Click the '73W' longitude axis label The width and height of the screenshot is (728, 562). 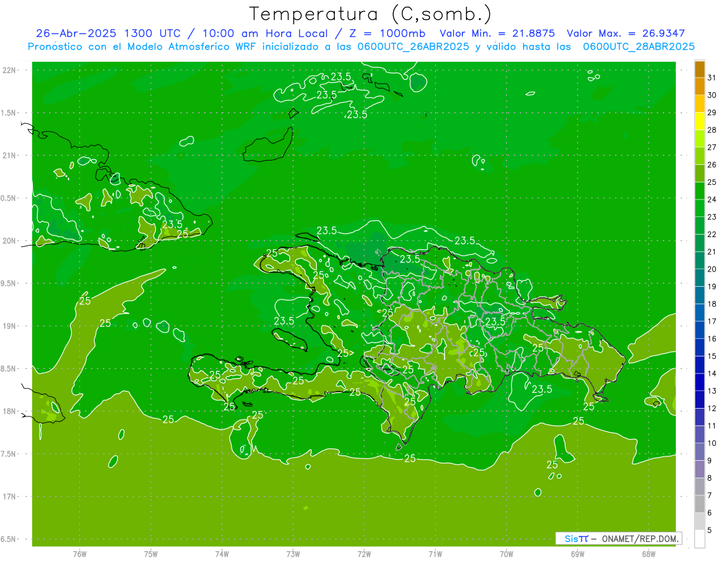coord(293,554)
